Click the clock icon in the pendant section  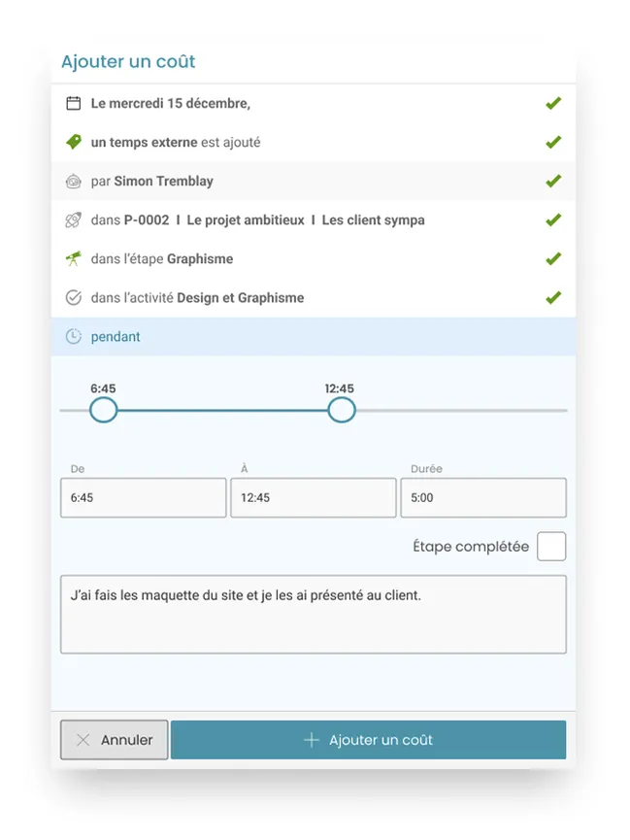click(x=75, y=336)
